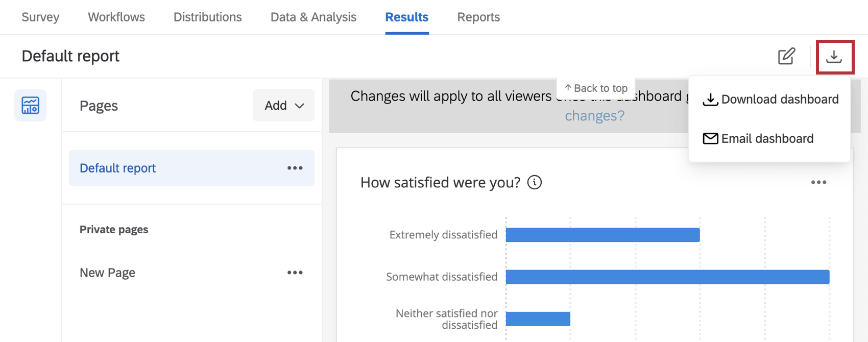868x342 pixels.
Task: Open options menu for Default report page
Action: pos(295,168)
